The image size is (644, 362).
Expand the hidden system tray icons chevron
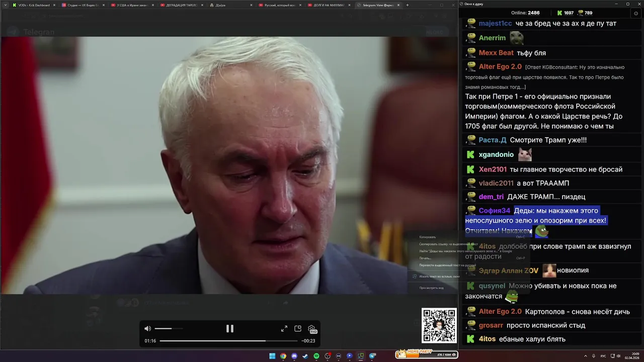tap(586, 356)
